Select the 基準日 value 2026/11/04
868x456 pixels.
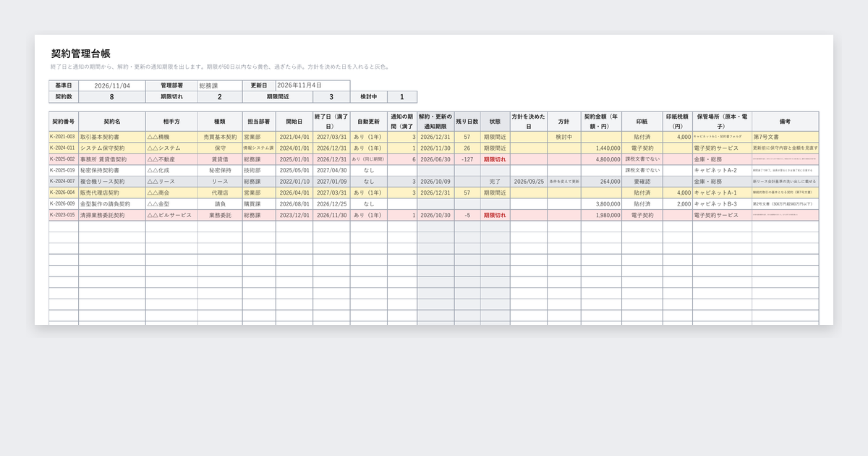pyautogui.click(x=112, y=85)
